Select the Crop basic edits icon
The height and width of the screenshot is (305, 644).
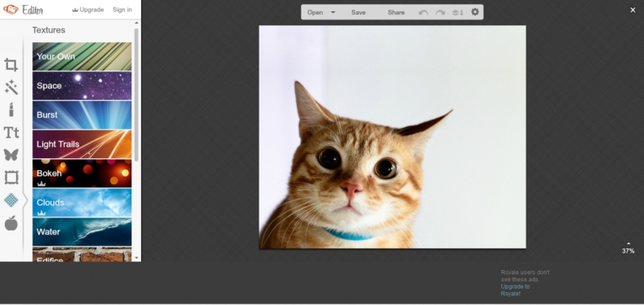[11, 65]
